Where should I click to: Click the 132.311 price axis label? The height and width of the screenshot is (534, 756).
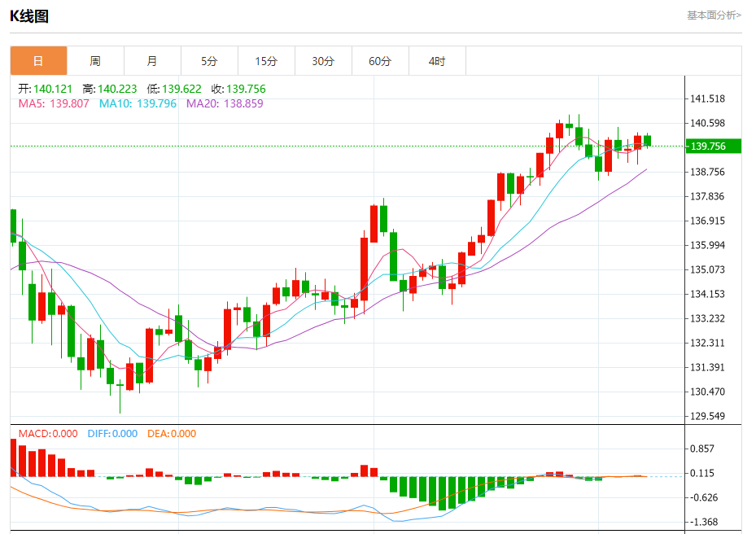point(707,343)
